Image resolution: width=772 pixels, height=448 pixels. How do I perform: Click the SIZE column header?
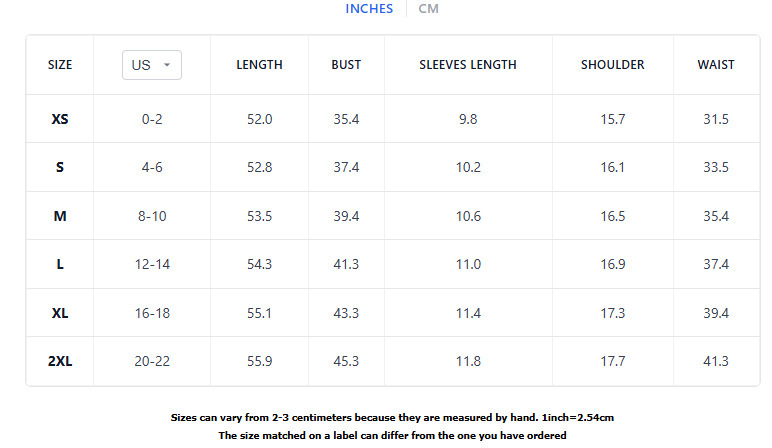(60, 65)
